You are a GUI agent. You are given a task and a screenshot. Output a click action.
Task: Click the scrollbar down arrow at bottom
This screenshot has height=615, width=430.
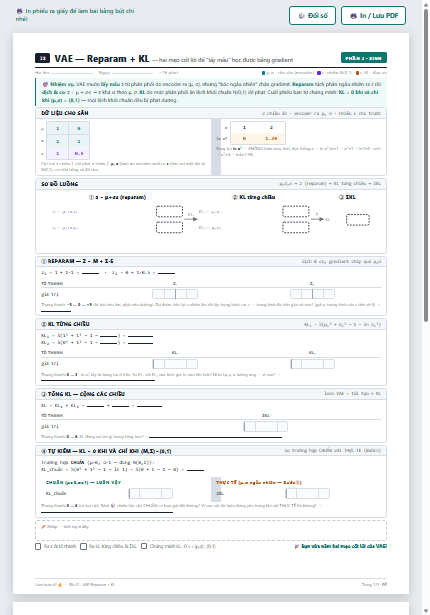pos(426,611)
